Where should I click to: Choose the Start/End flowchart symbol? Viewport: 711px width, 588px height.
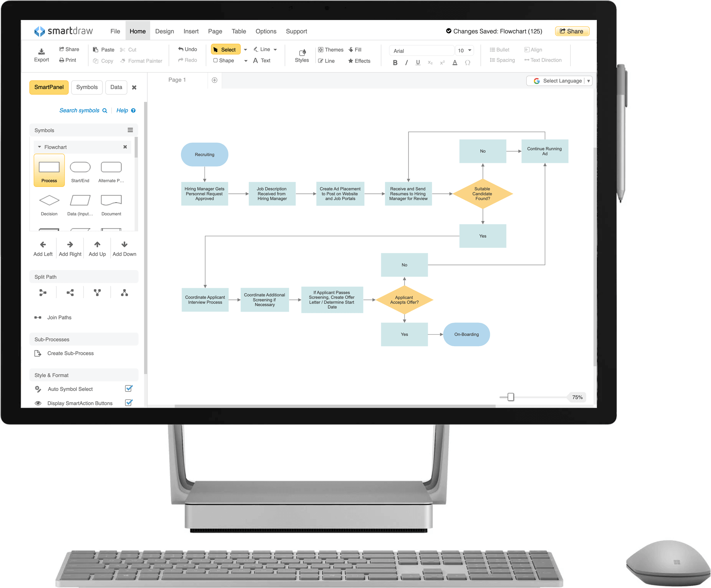click(x=80, y=167)
